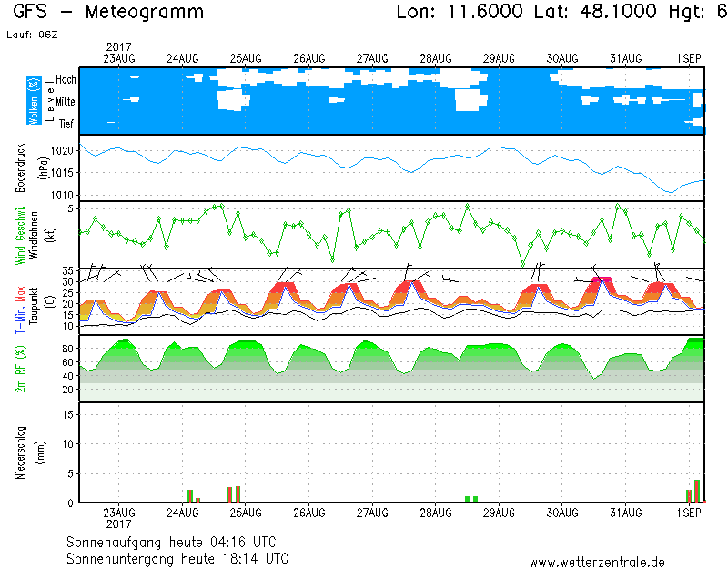
Task: Select the "Lon: 11.6000" longitude text
Action: pos(460,12)
